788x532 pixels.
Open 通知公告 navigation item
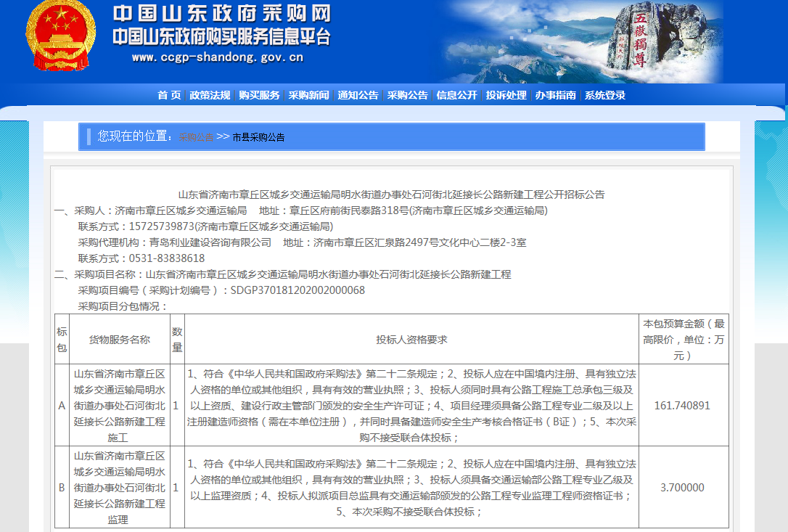358,95
